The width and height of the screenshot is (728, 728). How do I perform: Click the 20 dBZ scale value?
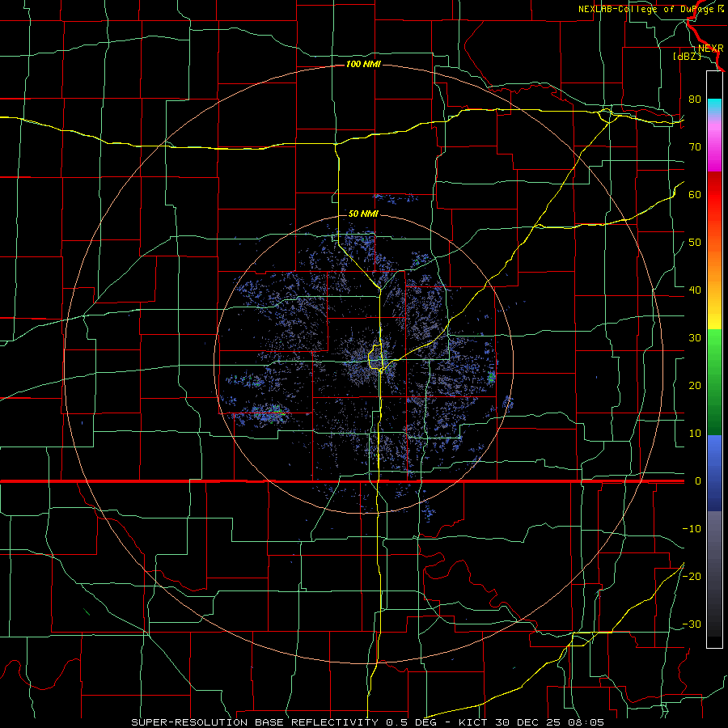pos(695,386)
